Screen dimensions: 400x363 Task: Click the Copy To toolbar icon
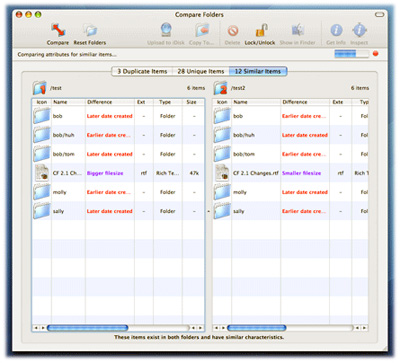pos(202,30)
